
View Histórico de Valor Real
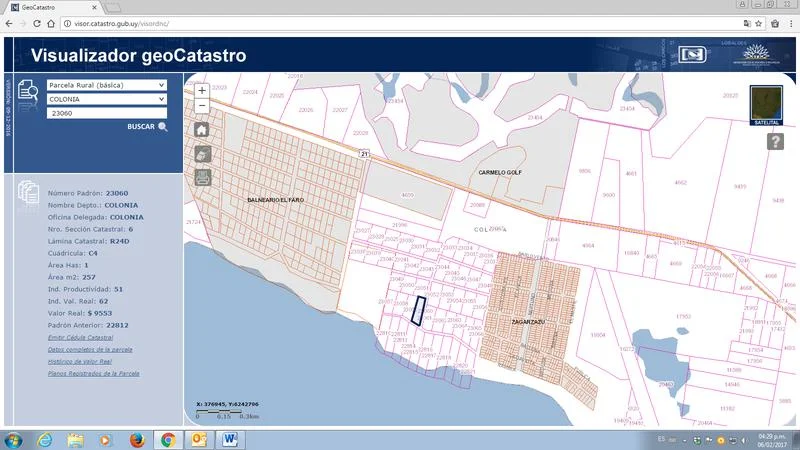pyautogui.click(x=83, y=361)
